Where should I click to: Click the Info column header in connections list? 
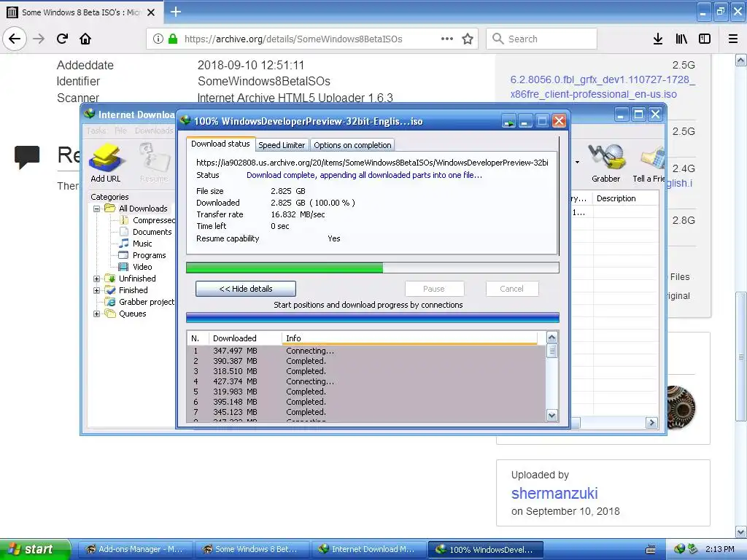click(x=410, y=338)
